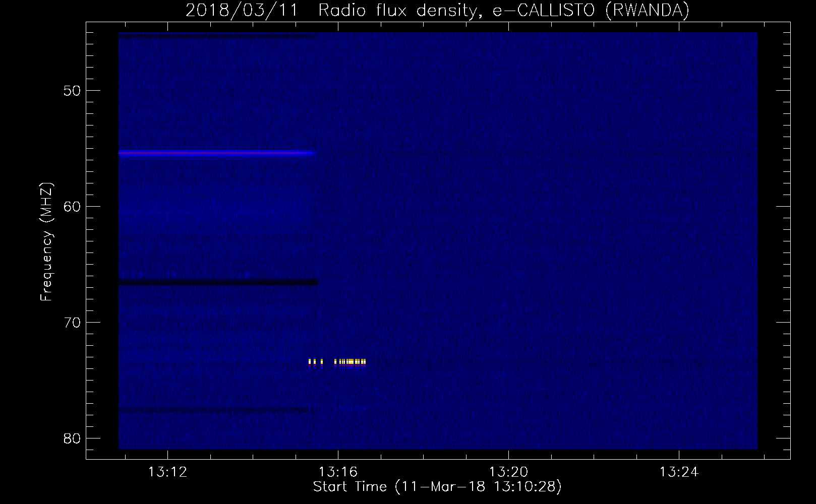Click the 50 MHz frequency tick label

[x=73, y=91]
